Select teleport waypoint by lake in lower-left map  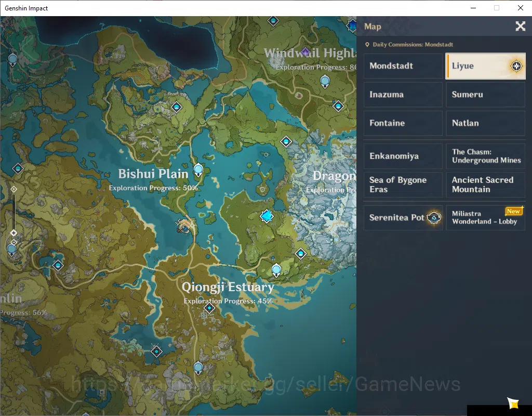click(58, 265)
